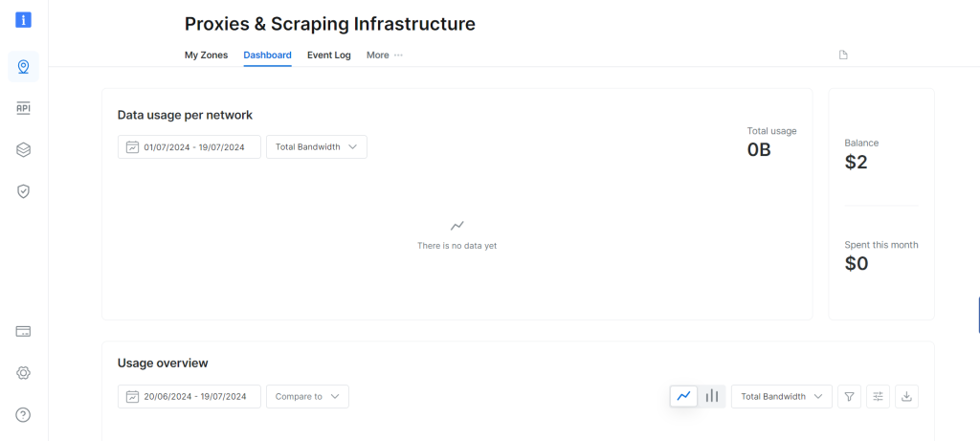
Task: Switch to line chart view
Action: 683,396
